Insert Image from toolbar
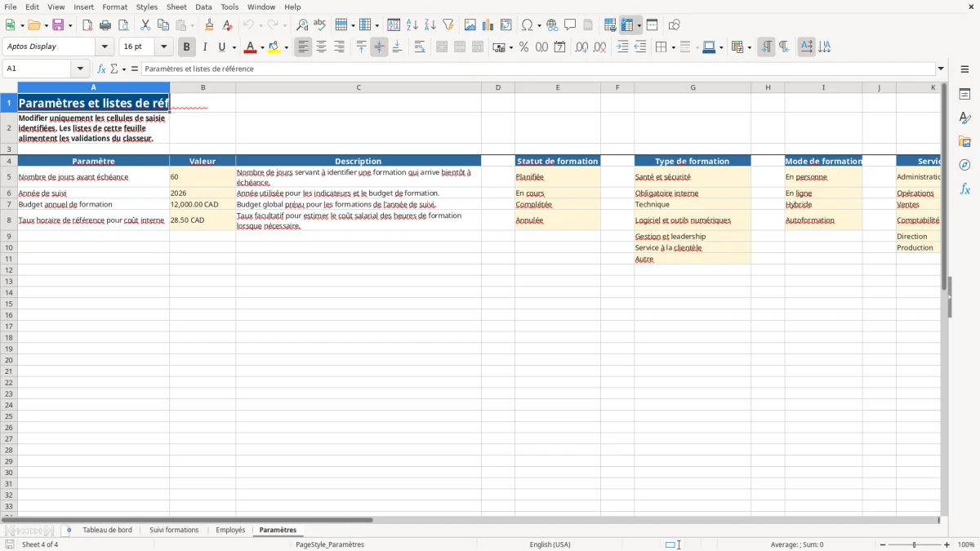 470,25
